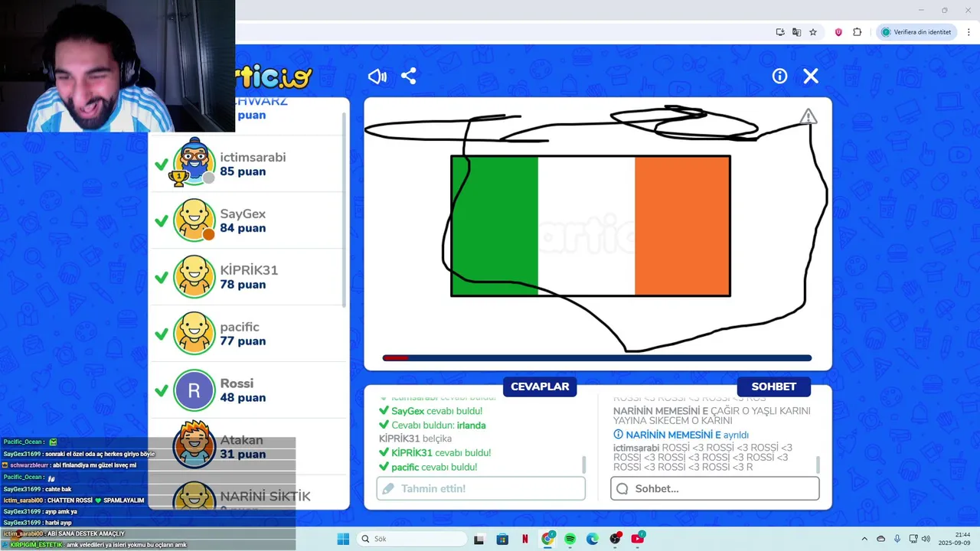Click the share icon in header

click(409, 76)
